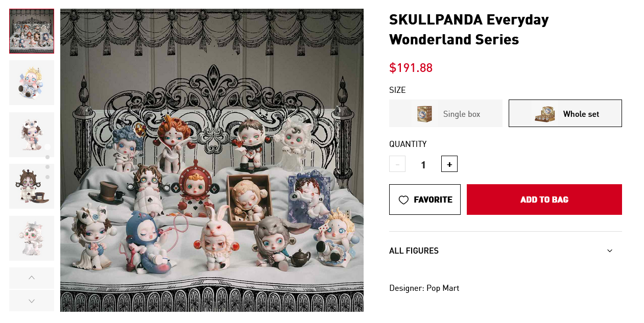
Task: View the third figure thumbnail
Action: point(32,135)
